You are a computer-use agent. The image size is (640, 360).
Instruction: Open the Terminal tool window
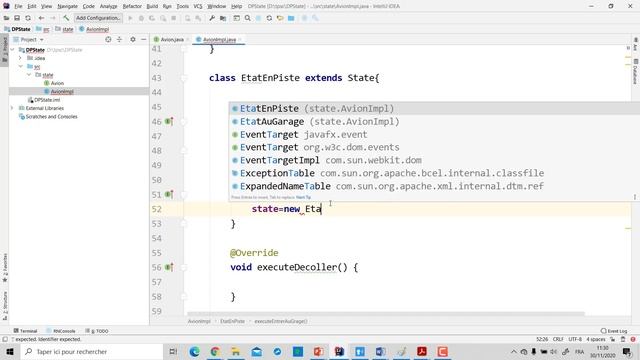coord(25,331)
